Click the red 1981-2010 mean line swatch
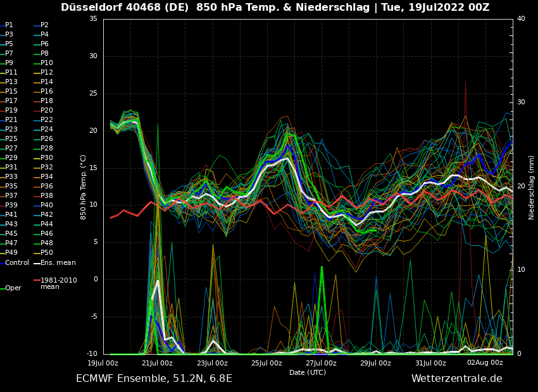The width and height of the screenshot is (538, 392). [x=37, y=279]
